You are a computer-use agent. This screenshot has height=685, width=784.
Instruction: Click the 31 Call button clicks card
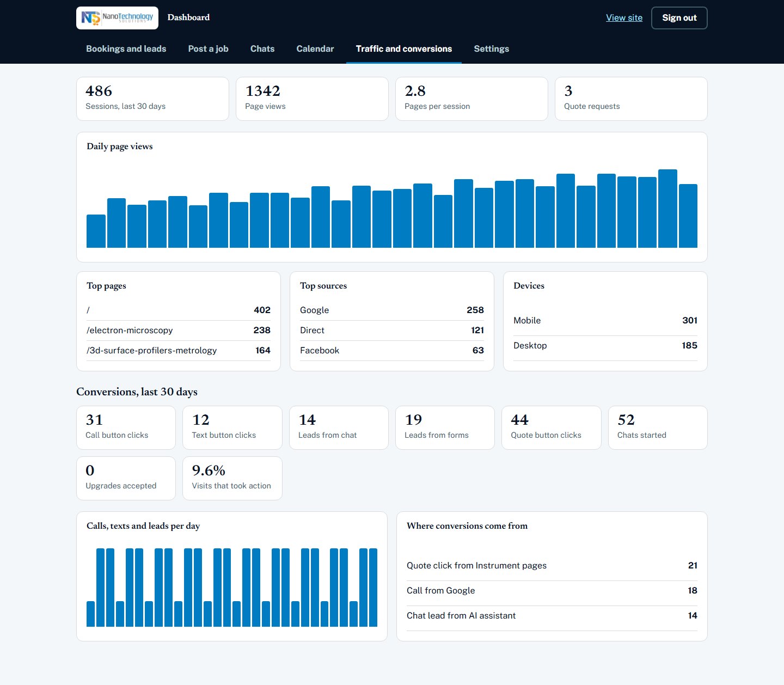126,427
